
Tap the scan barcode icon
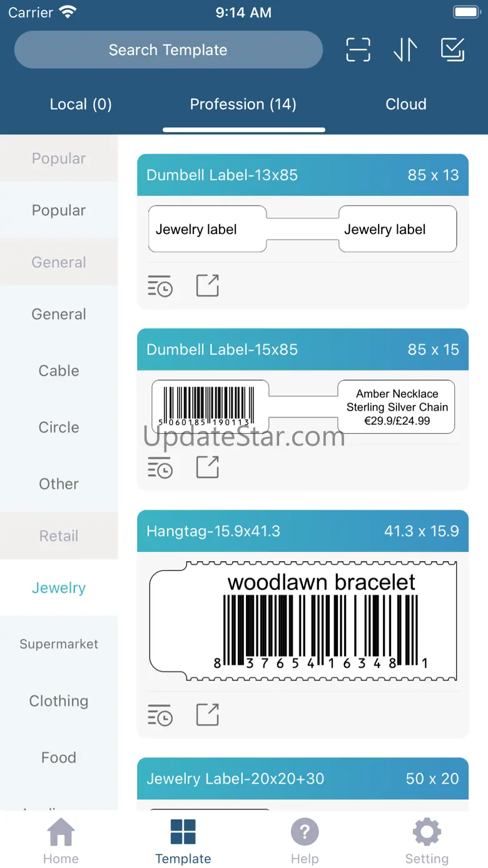358,50
